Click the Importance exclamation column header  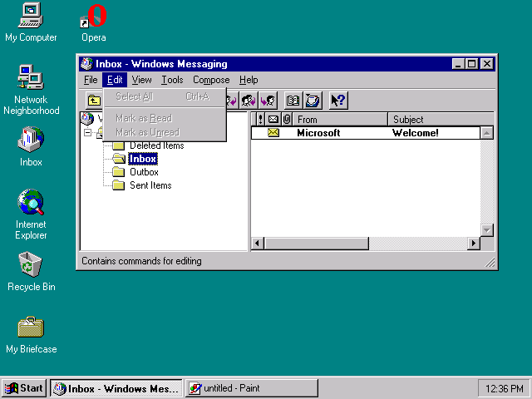[260, 120]
